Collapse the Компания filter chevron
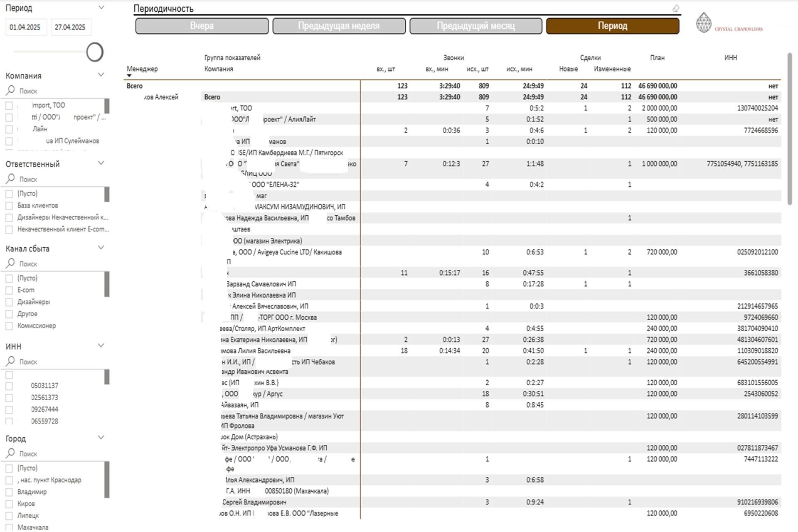798x532 pixels. [x=101, y=75]
